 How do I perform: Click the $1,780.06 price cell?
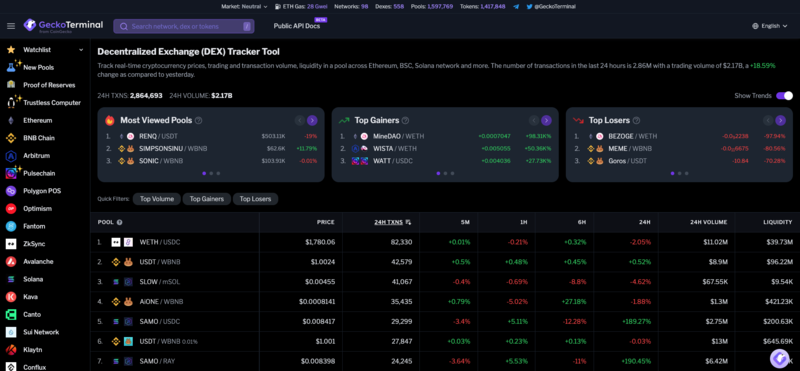tap(320, 242)
